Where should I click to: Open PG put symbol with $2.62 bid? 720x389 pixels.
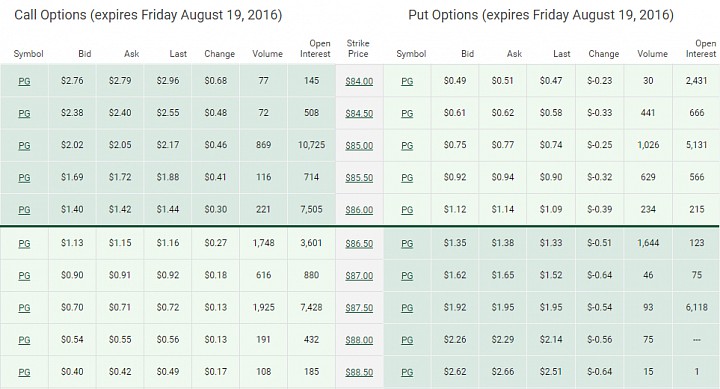coord(407,372)
